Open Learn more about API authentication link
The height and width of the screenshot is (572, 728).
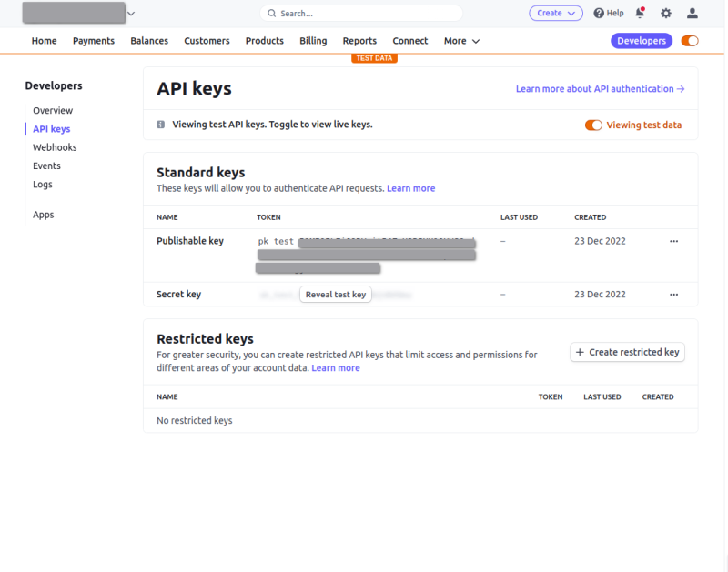[600, 89]
